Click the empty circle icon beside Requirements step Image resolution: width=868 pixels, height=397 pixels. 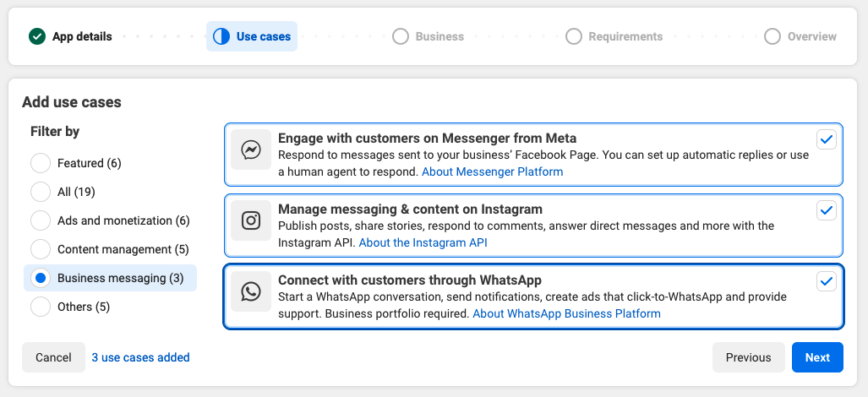coord(574,36)
